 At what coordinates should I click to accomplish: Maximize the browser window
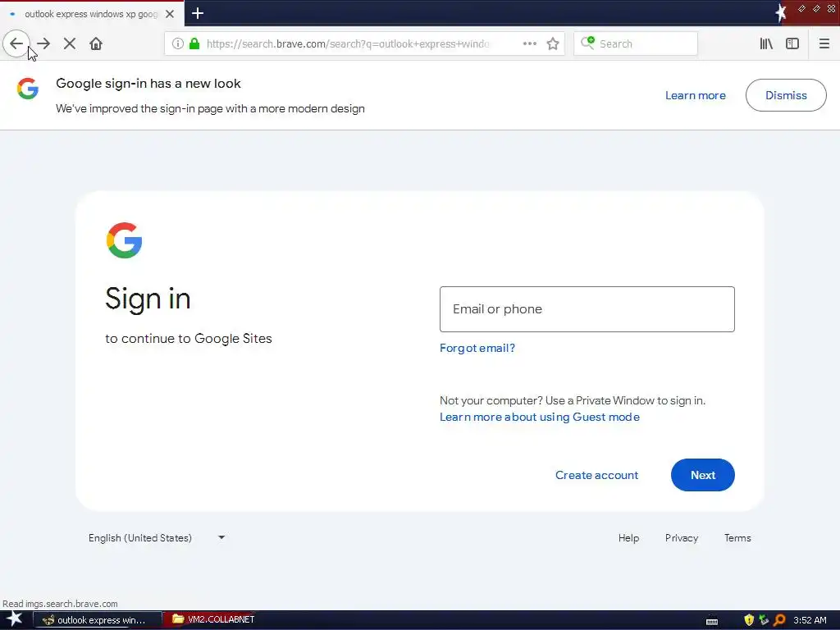point(816,8)
